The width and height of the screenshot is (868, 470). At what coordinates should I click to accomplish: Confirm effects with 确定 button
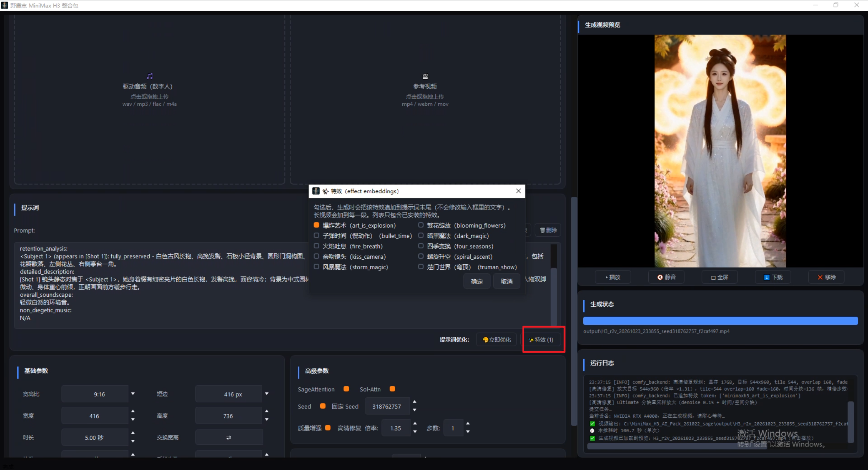click(477, 281)
